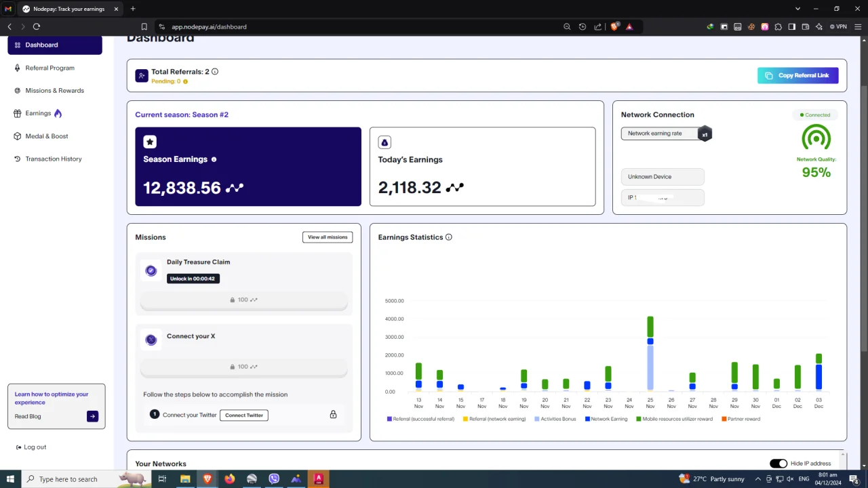Go to Referral Program page

[50, 68]
